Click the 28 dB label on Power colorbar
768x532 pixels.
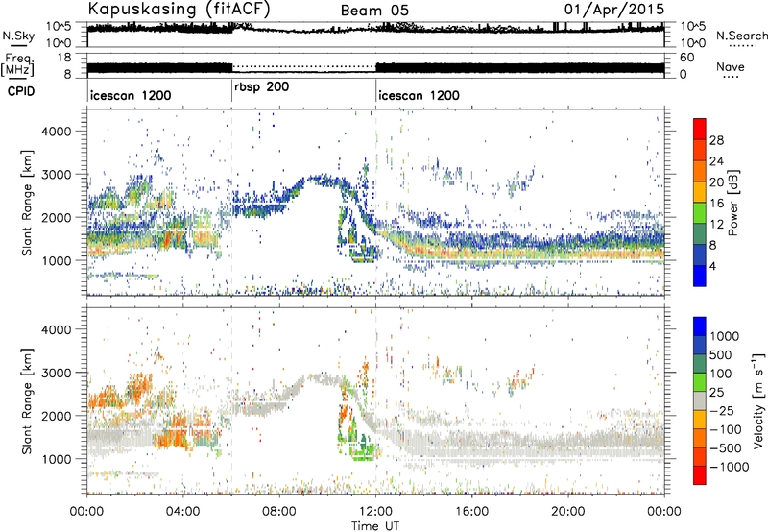coord(716,140)
